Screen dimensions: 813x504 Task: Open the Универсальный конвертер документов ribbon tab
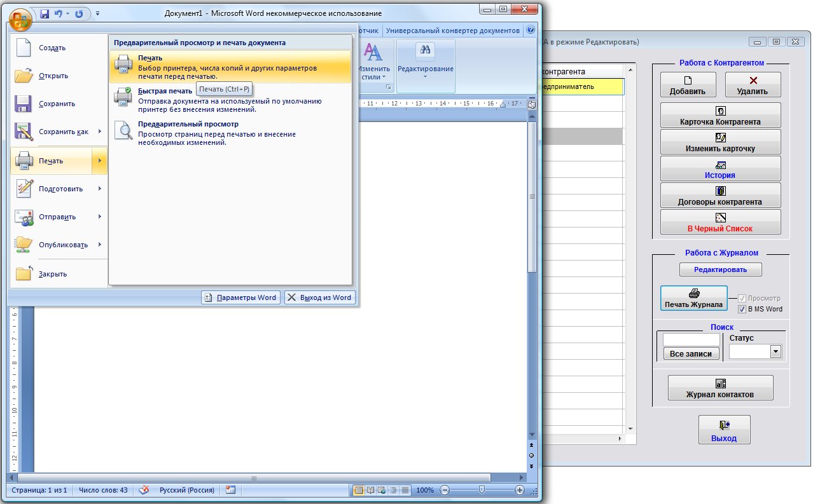coord(453,30)
